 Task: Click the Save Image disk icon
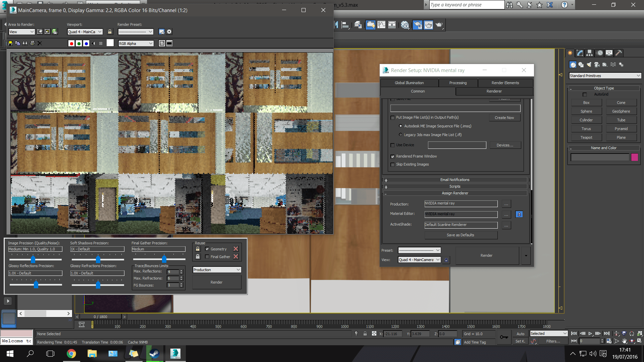click(x=10, y=43)
